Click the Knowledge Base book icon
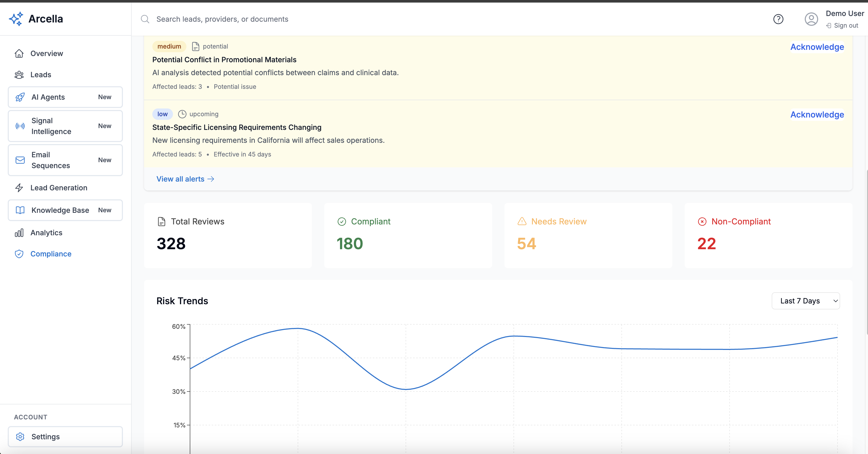 tap(20, 210)
